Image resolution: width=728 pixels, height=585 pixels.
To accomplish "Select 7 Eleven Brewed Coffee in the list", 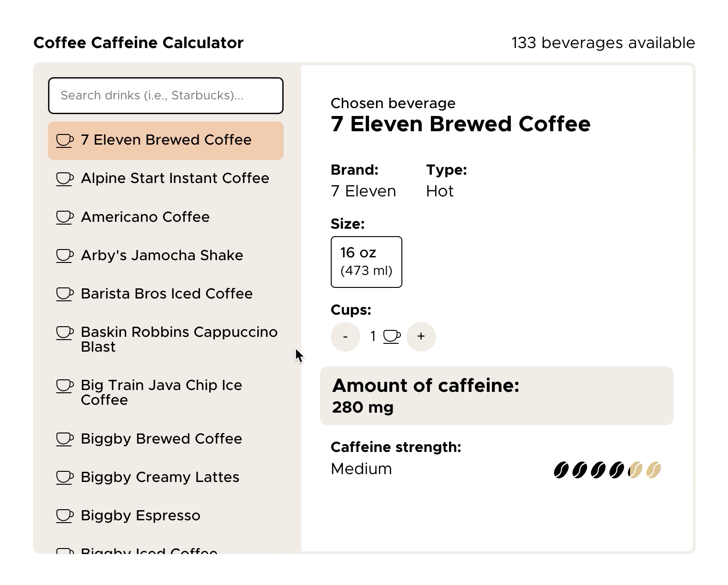I will point(165,140).
